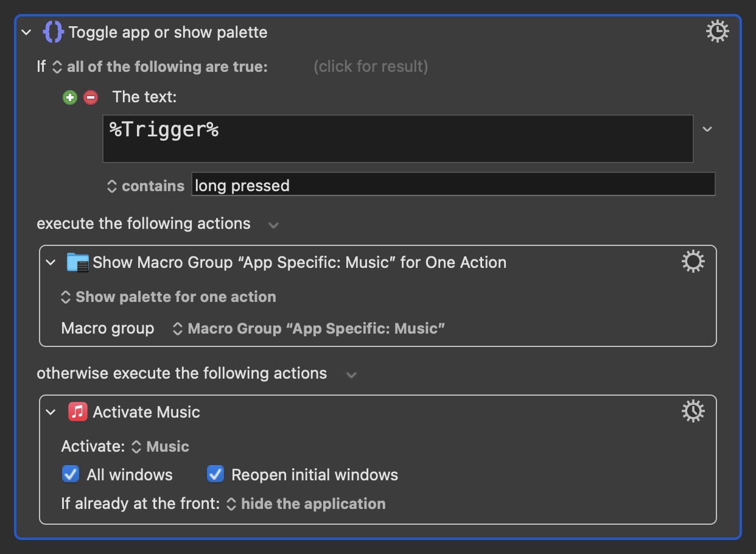Click the green plus add condition icon

click(70, 97)
